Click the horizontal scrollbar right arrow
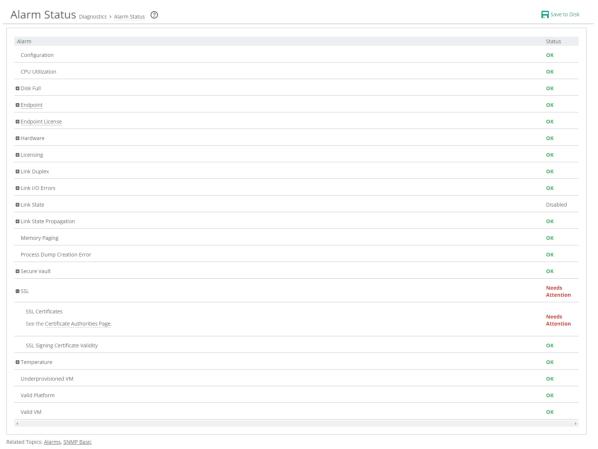598x449 pixels. tap(575, 423)
